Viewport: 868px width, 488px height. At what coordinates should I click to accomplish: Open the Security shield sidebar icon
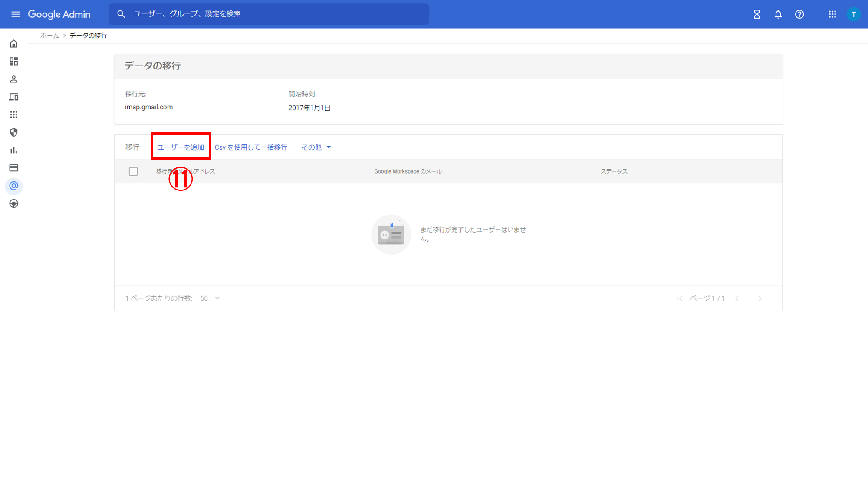[x=14, y=133]
